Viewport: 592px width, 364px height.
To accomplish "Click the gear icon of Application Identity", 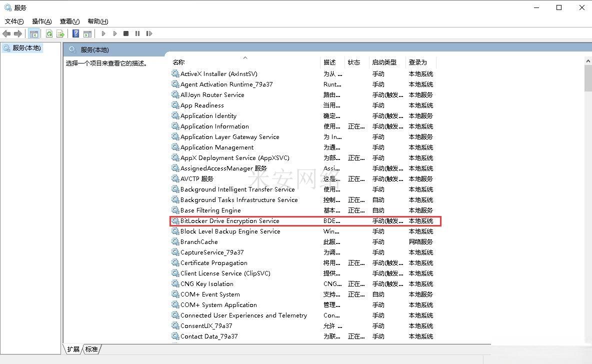I will coord(175,116).
